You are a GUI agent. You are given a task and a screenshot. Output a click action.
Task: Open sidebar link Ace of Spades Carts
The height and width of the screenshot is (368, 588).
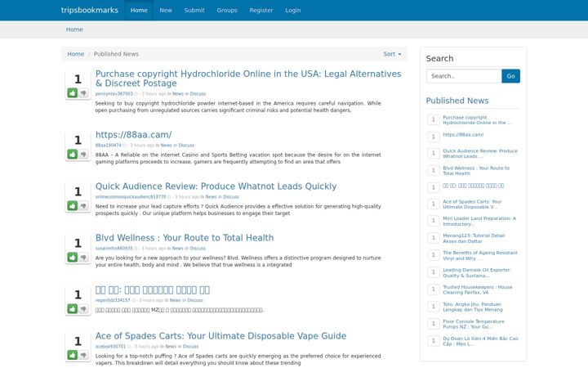[x=472, y=204]
